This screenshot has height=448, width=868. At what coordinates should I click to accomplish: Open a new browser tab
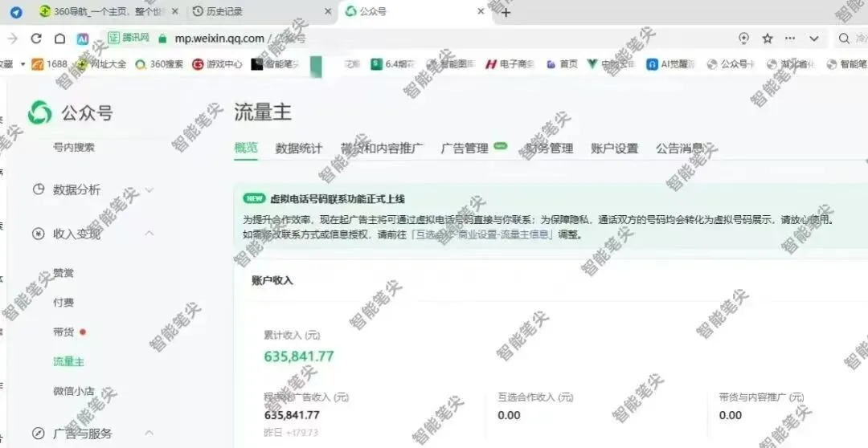coord(506,12)
